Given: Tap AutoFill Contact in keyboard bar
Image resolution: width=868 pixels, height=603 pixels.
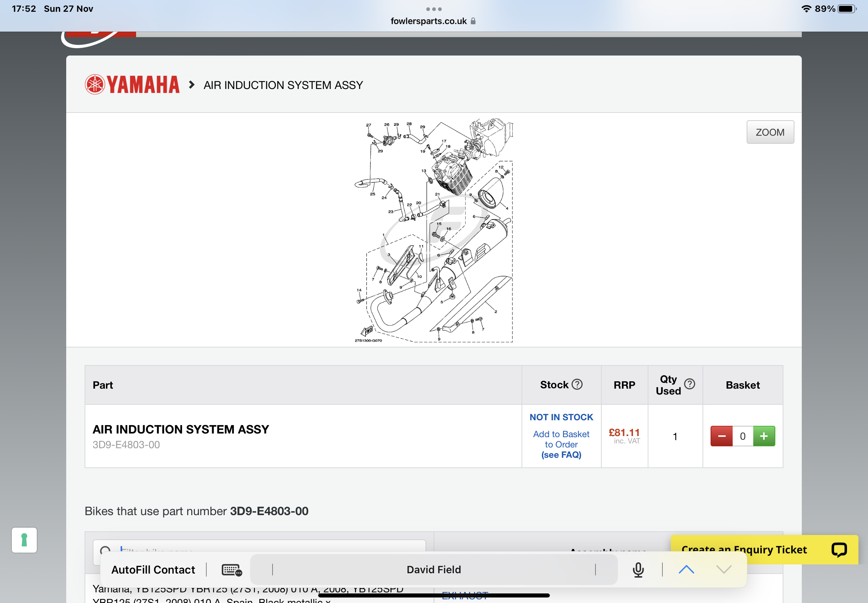Looking at the screenshot, I should click(x=153, y=570).
